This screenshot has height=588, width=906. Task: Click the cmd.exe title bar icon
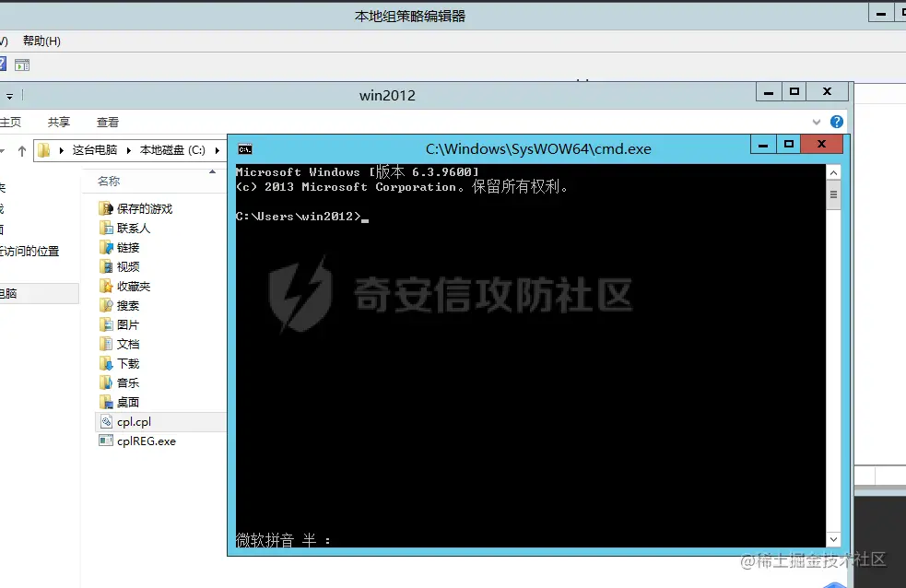[x=245, y=149]
